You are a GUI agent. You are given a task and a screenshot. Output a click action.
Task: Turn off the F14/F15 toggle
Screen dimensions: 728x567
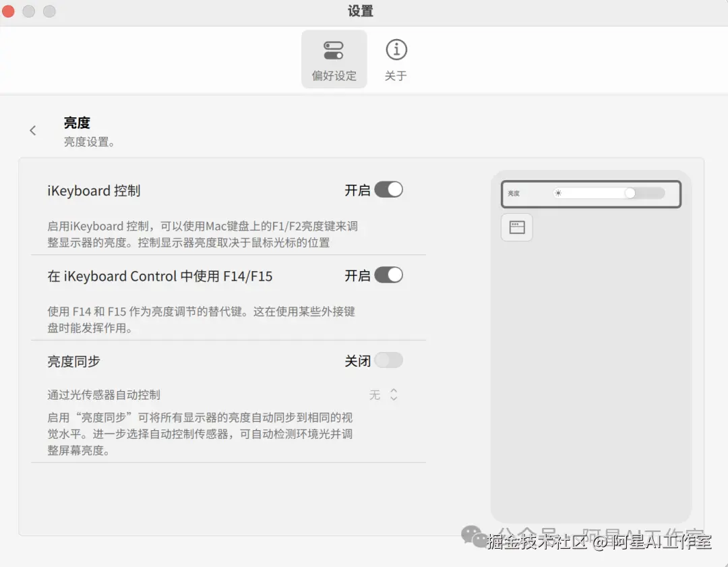[x=390, y=275]
